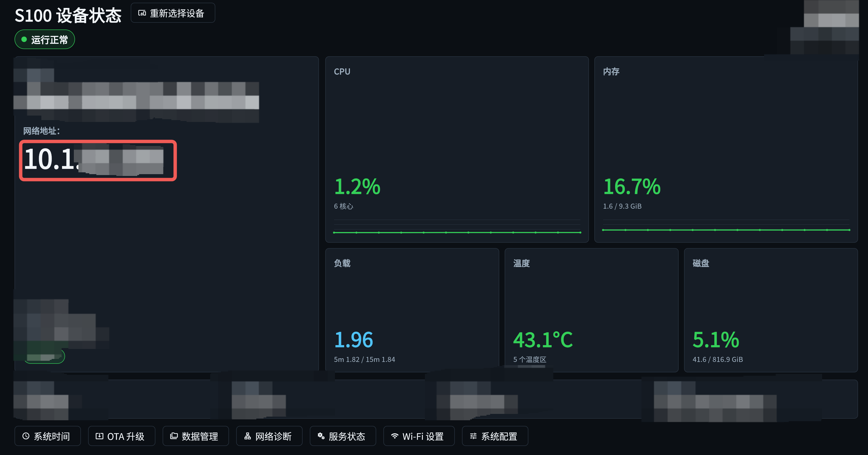The image size is (868, 455).
Task: Click the 6 核心 label
Action: (x=343, y=206)
